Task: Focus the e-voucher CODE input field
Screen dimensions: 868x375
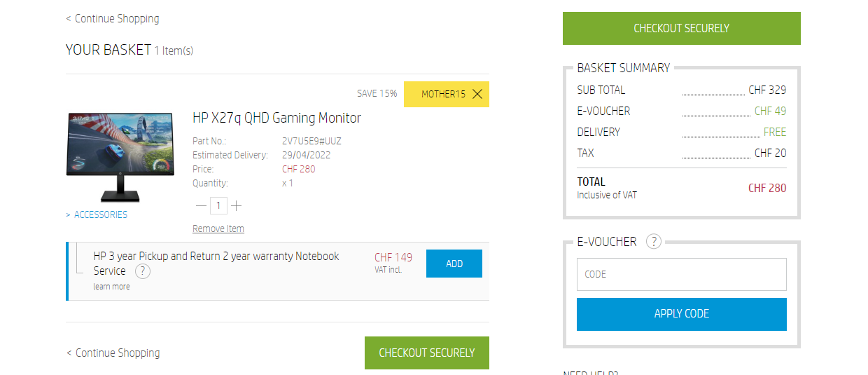Action: click(681, 274)
